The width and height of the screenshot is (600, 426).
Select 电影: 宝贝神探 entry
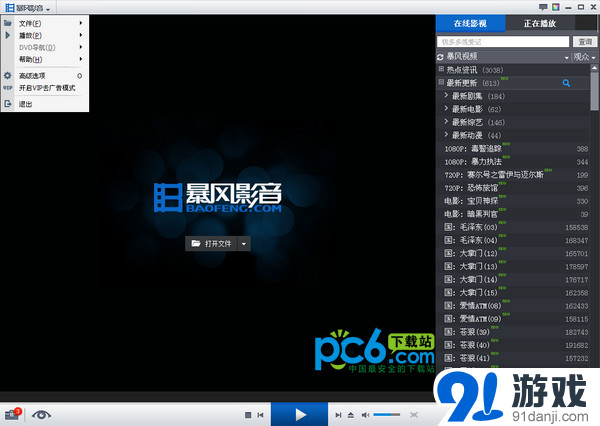tap(513, 201)
